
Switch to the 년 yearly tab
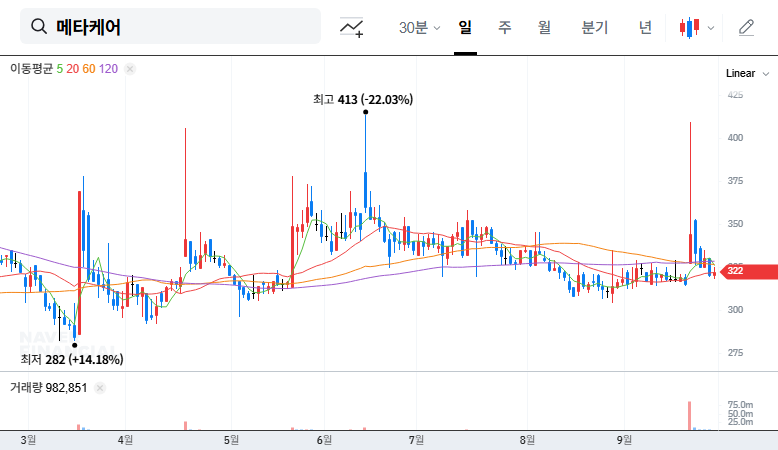click(x=645, y=27)
